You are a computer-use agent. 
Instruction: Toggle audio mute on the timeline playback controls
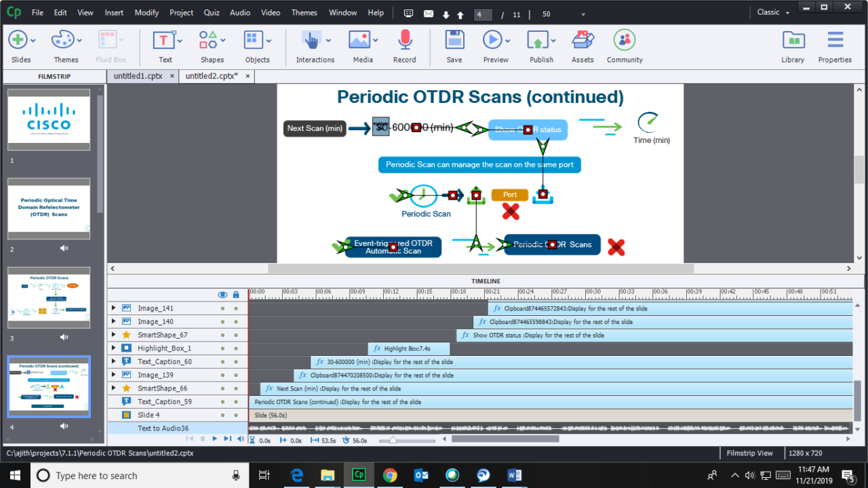[241, 439]
